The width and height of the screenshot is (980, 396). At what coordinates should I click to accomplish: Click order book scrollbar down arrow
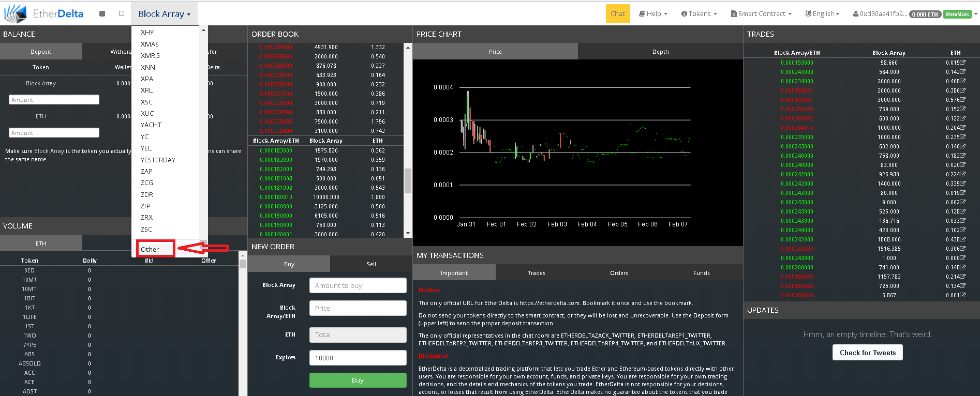click(408, 234)
